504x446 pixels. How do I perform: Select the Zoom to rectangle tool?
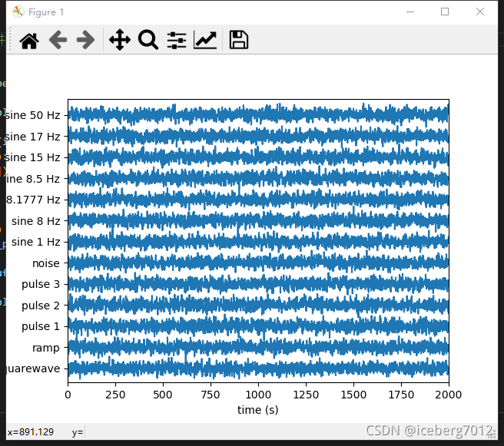[x=148, y=40]
